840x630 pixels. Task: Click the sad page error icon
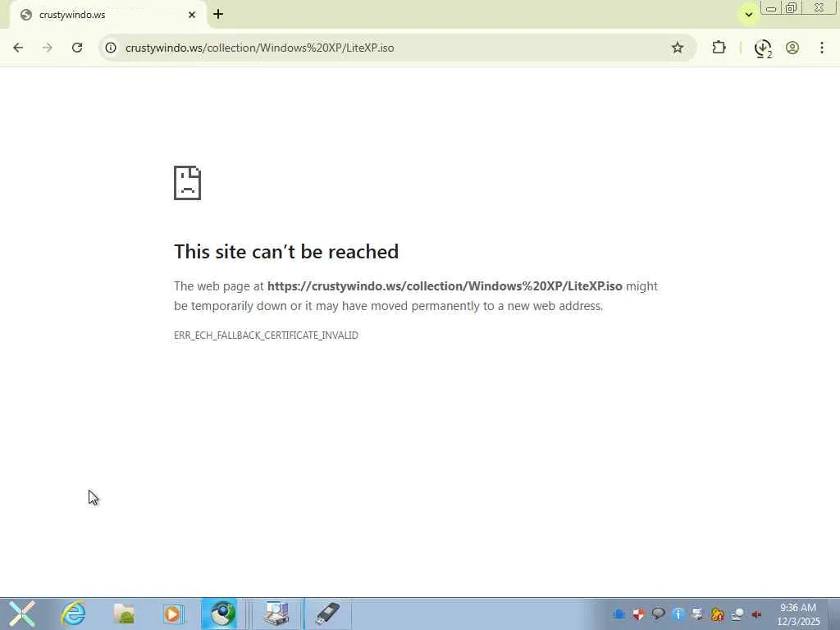(x=188, y=183)
